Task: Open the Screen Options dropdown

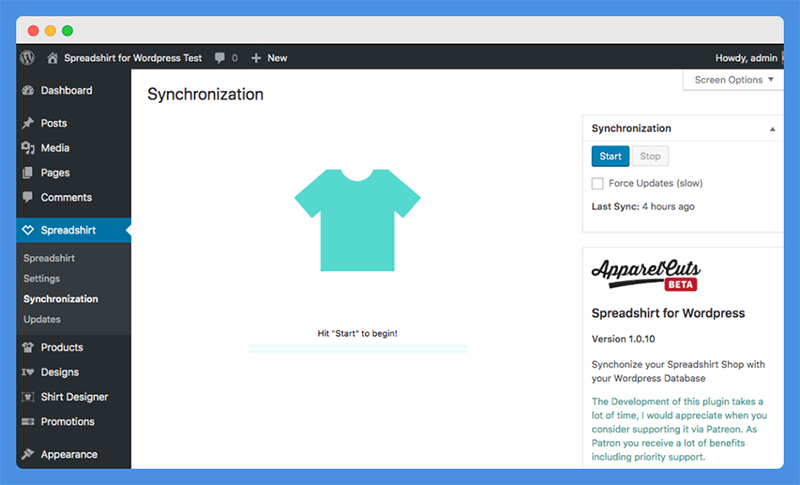Action: tap(733, 80)
